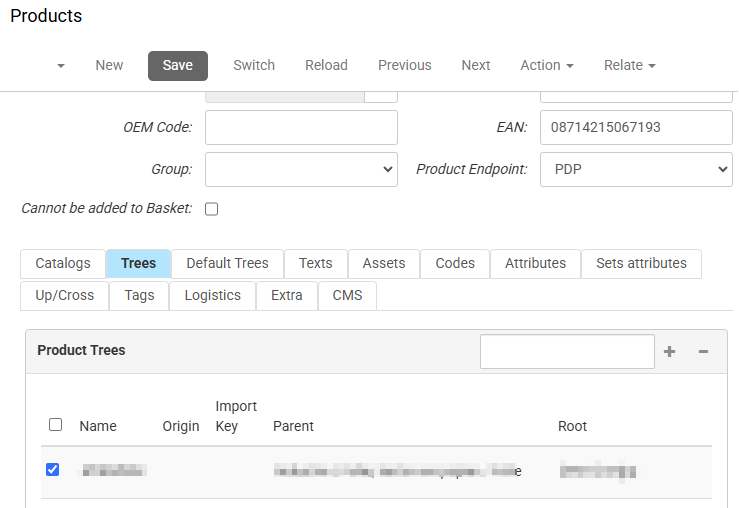Toggle the select-all checkbox in table header

tap(56, 425)
